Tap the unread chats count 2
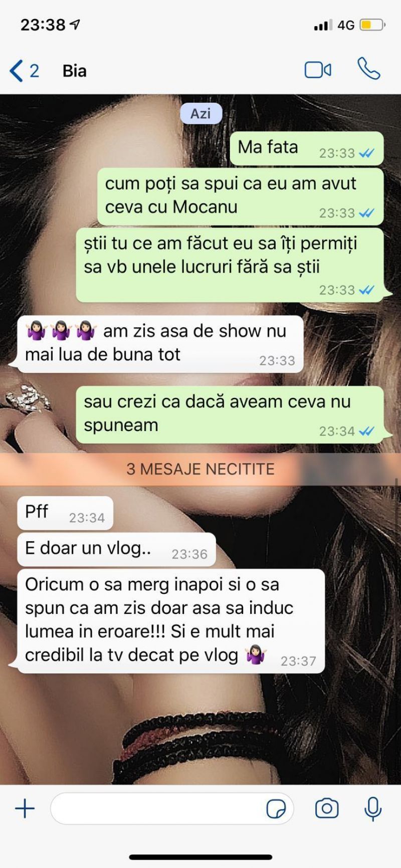401x868 pixels. coord(34,71)
